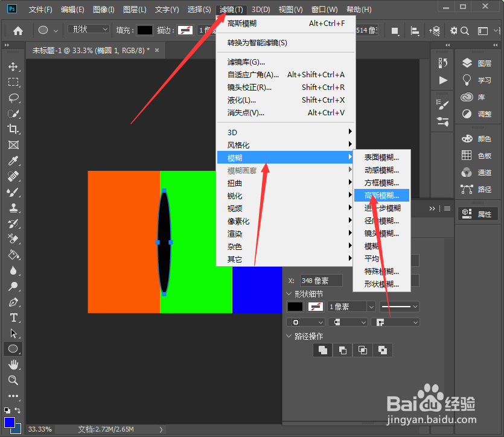Open the 路径 panel button
This screenshot has height=437, width=504.
(x=477, y=190)
